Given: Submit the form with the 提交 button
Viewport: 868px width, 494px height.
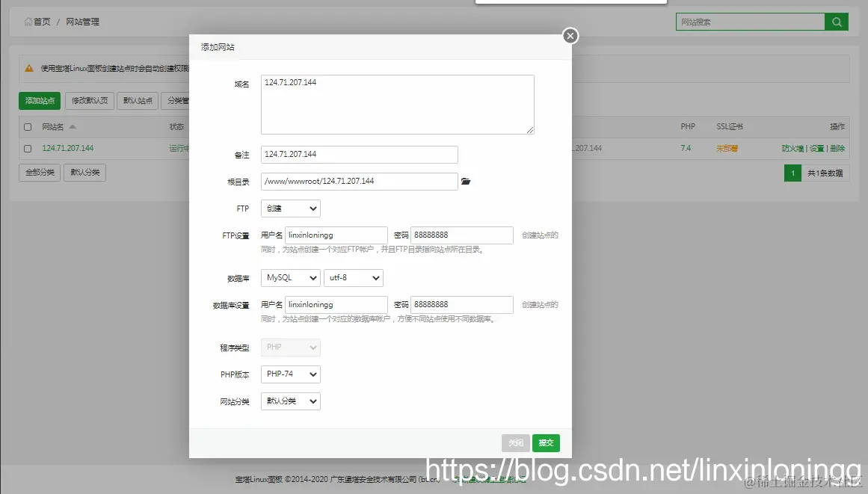Looking at the screenshot, I should point(546,442).
